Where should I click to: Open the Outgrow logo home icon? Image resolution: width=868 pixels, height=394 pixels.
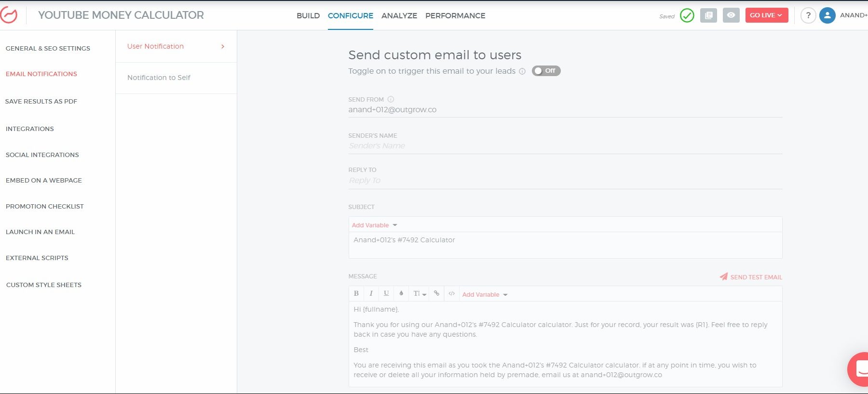click(x=9, y=15)
